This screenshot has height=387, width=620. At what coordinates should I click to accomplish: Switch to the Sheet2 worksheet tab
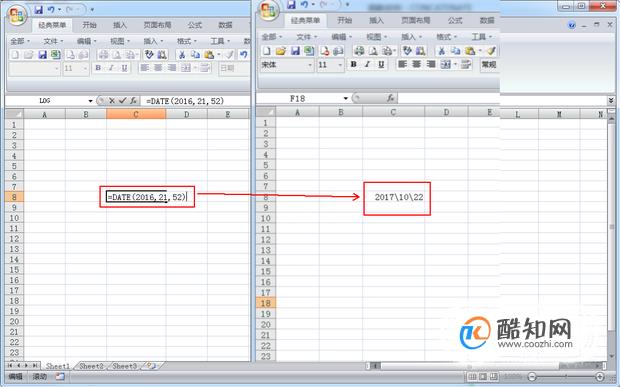tap(91, 366)
